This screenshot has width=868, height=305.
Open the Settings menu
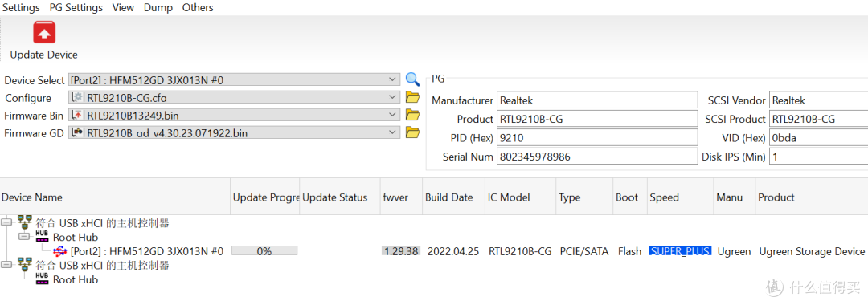[21, 8]
